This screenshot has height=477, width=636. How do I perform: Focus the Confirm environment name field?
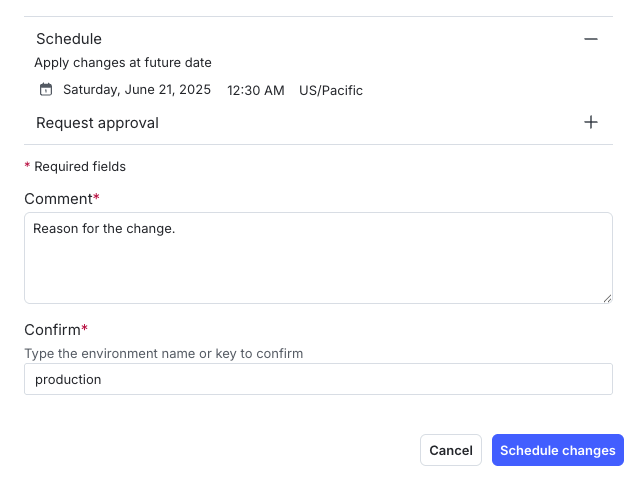click(318, 379)
